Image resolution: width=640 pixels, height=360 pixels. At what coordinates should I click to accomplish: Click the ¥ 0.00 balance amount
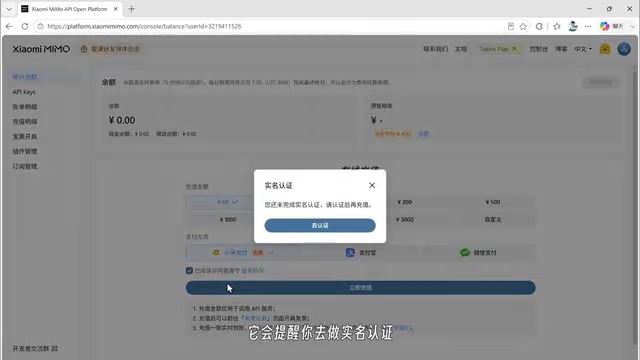pyautogui.click(x=122, y=120)
